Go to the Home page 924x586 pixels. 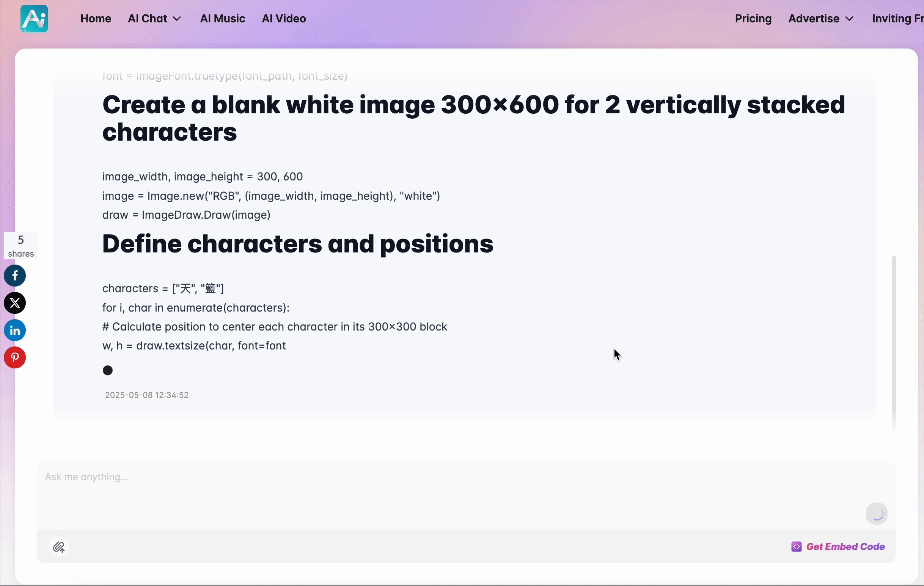click(96, 19)
